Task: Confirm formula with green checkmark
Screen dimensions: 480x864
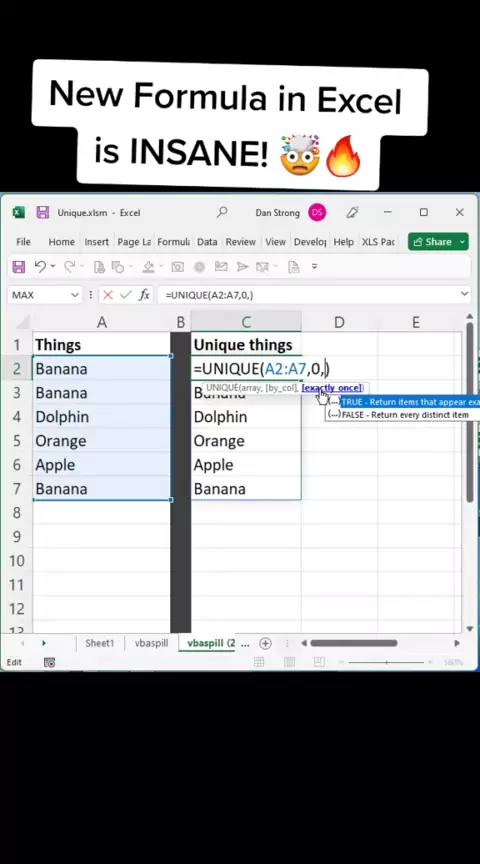Action: tap(126, 295)
